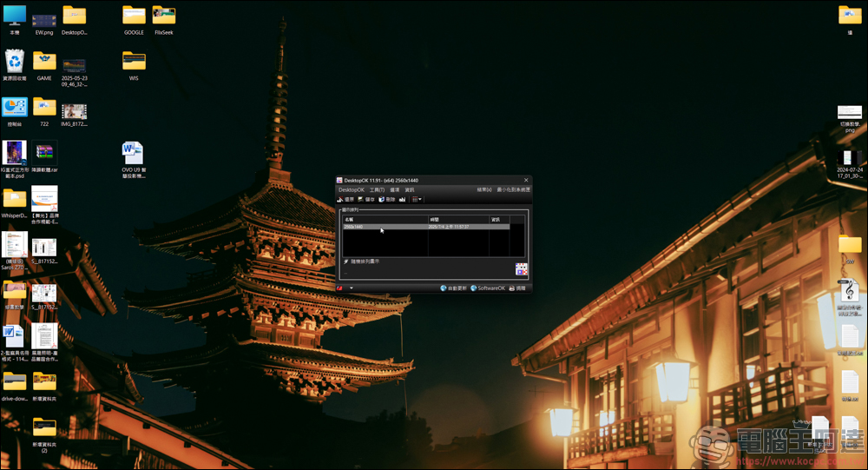
Task: Click the rename 'abl' toolbar icon
Action: tap(403, 200)
